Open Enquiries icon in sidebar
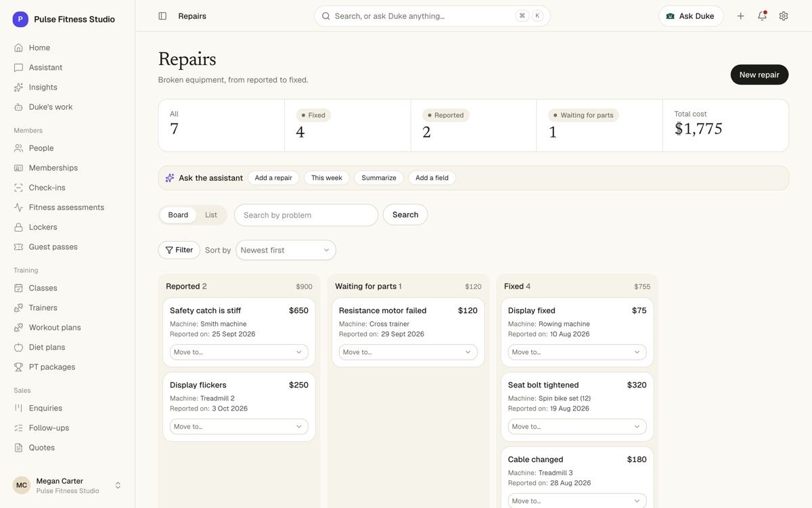This screenshot has height=508, width=812. [18, 408]
